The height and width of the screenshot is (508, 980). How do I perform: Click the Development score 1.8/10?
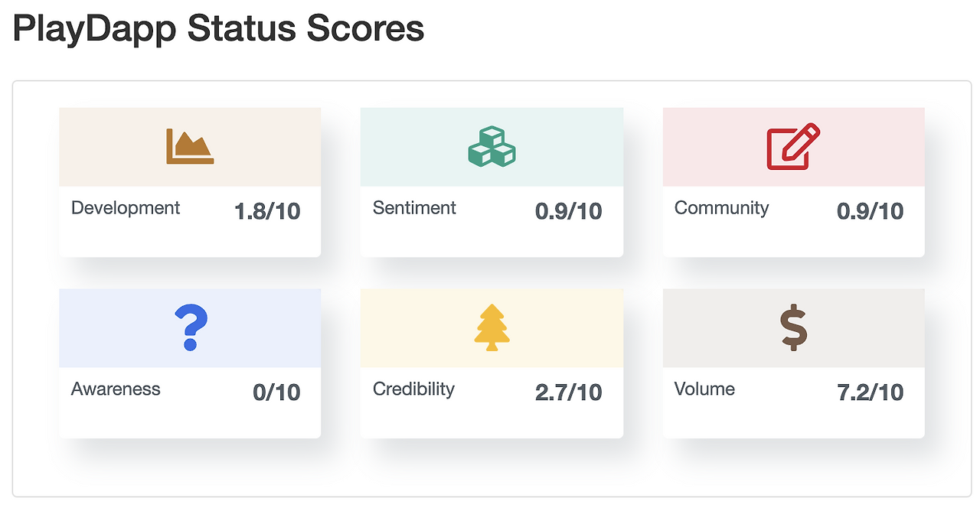(x=267, y=212)
